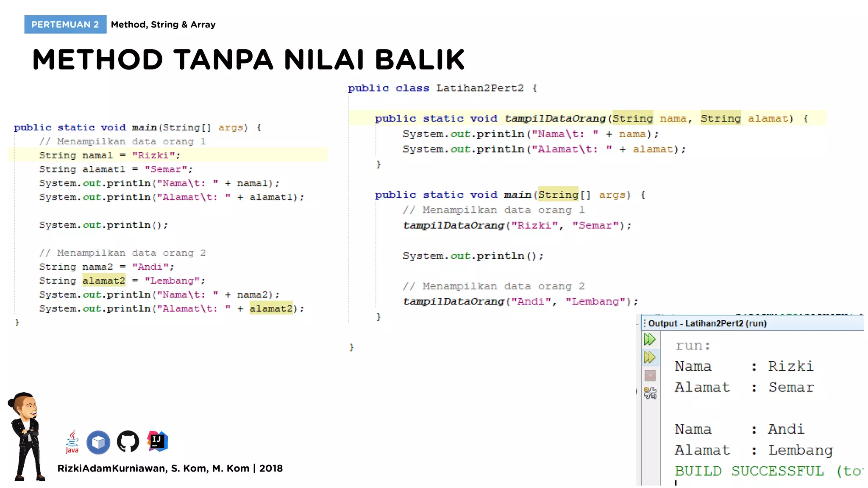Image resolution: width=868 pixels, height=488 pixels.
Task: Click the PERTEMUAN 2 blue badge
Action: coord(65,25)
